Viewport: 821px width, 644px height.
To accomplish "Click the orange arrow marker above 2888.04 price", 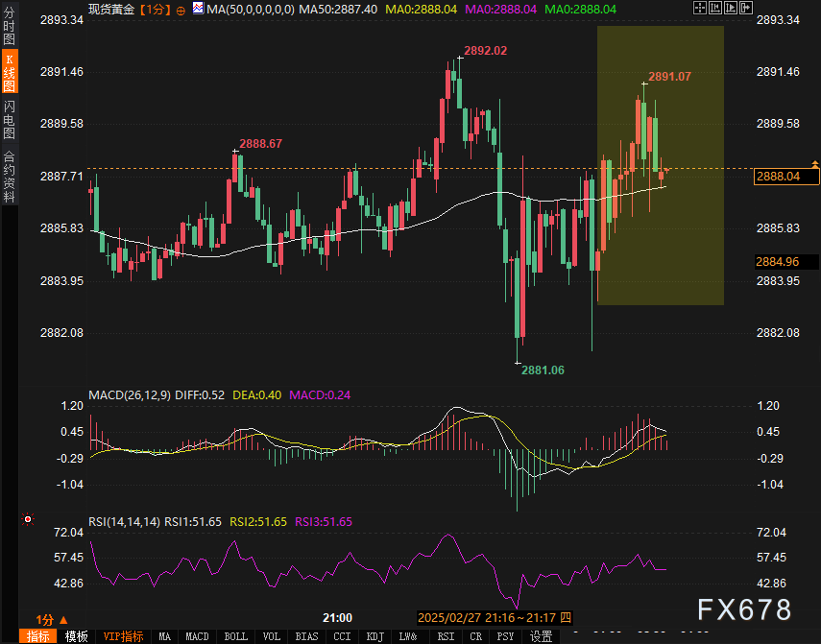I will point(814,164).
